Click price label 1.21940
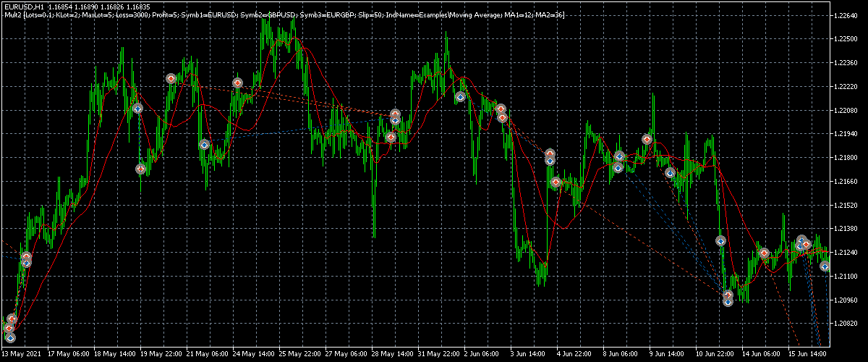This screenshot has height=362, width=868. click(x=846, y=135)
